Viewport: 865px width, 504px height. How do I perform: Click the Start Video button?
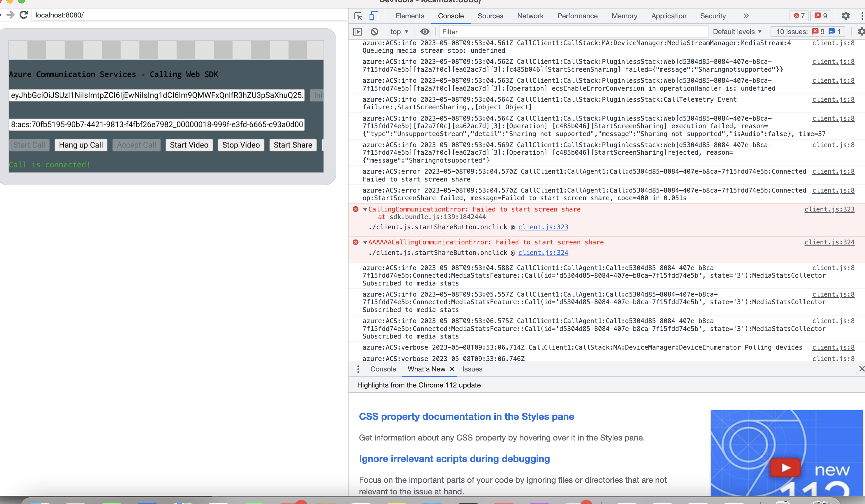(189, 145)
